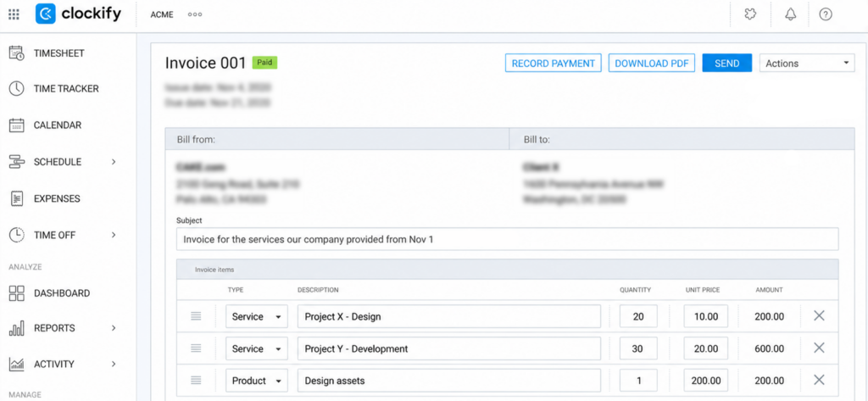Screen dimensions: 868x401
Task: Open the help question mark icon
Action: 826,14
